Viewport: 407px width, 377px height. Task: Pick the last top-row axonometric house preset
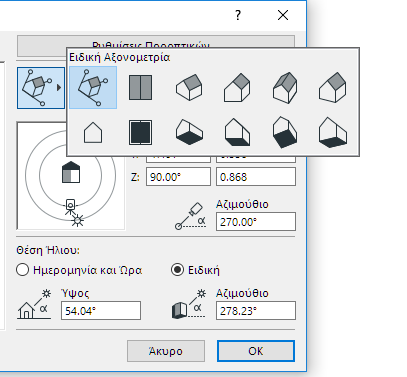[333, 87]
